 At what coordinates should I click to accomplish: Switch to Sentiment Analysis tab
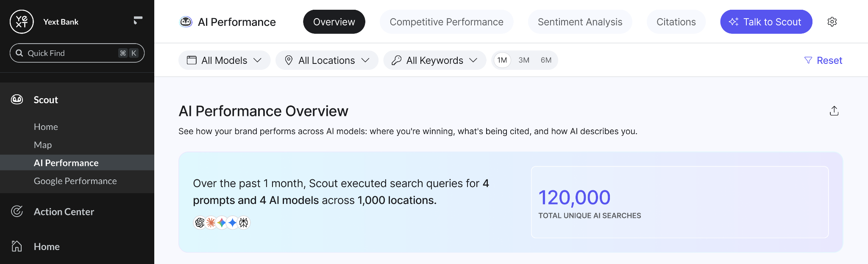580,22
